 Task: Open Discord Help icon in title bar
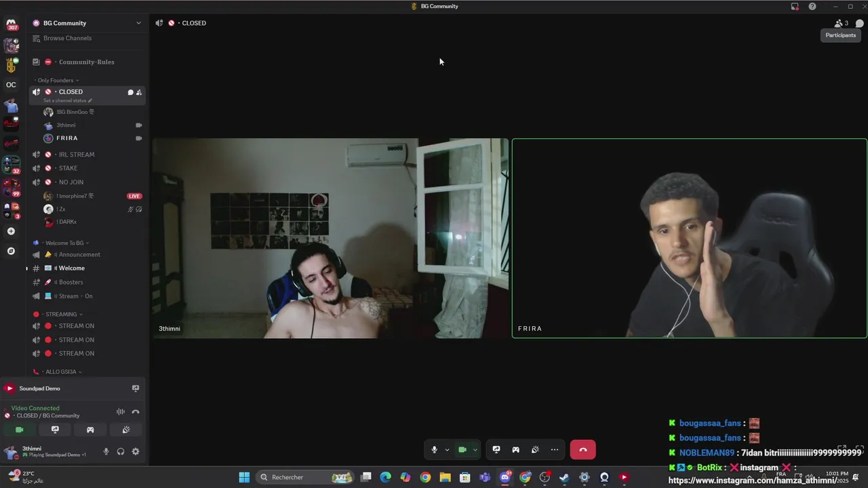(x=812, y=6)
